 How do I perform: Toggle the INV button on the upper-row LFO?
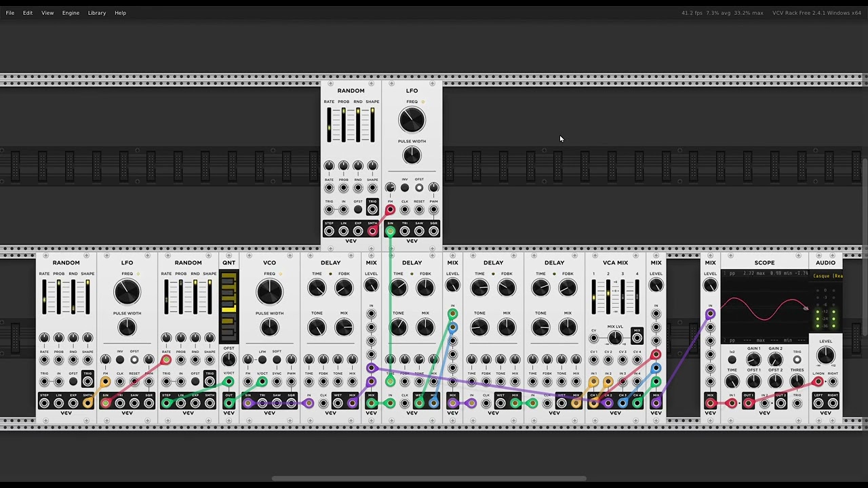(x=405, y=188)
